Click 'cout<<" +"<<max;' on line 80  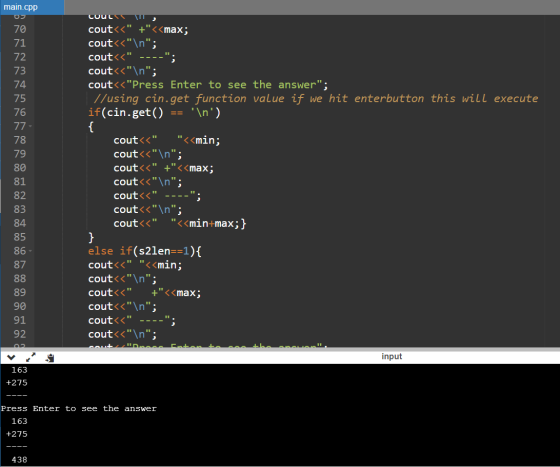click(x=164, y=168)
